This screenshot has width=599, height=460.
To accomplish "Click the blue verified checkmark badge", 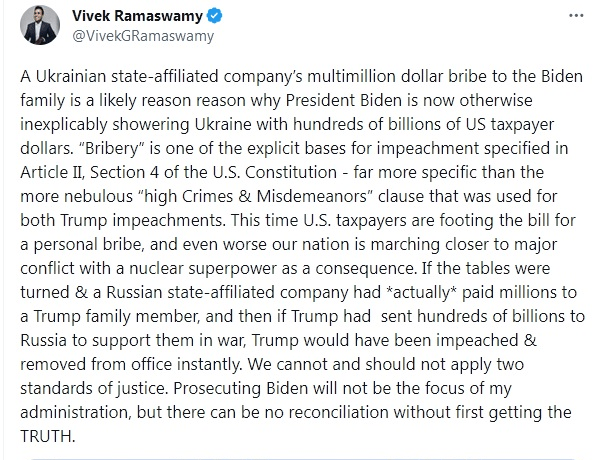I will [x=214, y=16].
